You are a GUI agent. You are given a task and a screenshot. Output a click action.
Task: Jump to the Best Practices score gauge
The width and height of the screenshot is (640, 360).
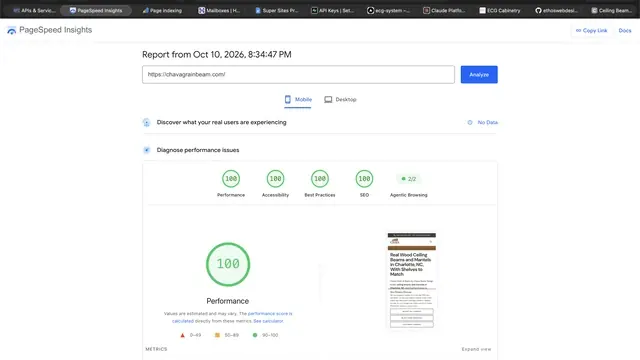pos(320,179)
